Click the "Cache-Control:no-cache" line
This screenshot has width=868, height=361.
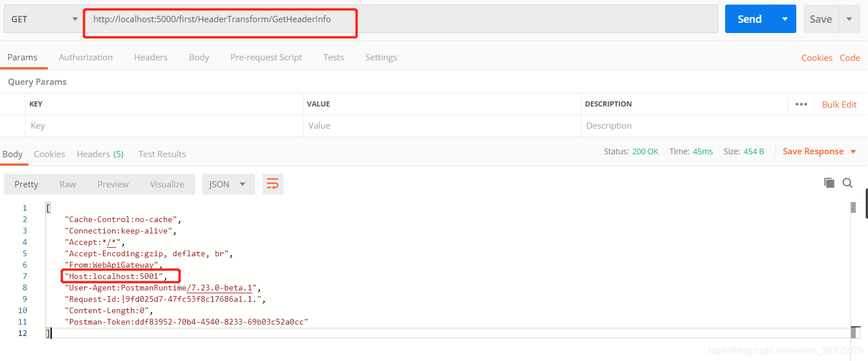tap(122, 219)
